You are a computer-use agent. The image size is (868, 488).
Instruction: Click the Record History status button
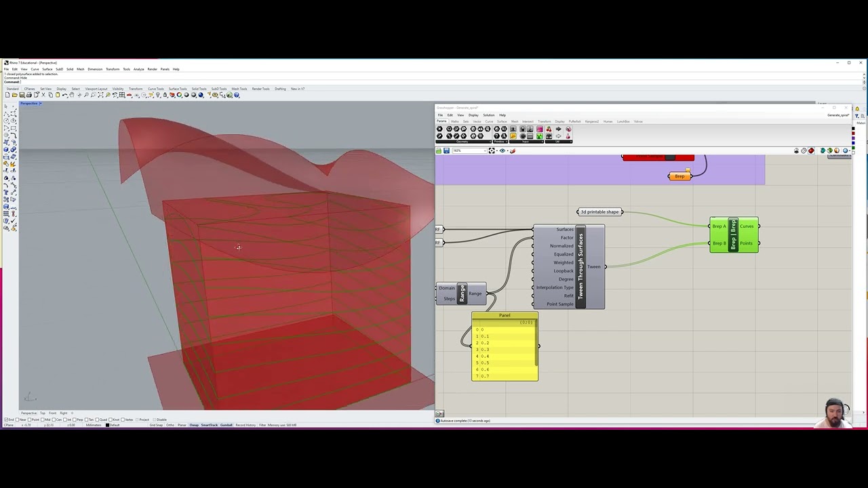pos(245,425)
